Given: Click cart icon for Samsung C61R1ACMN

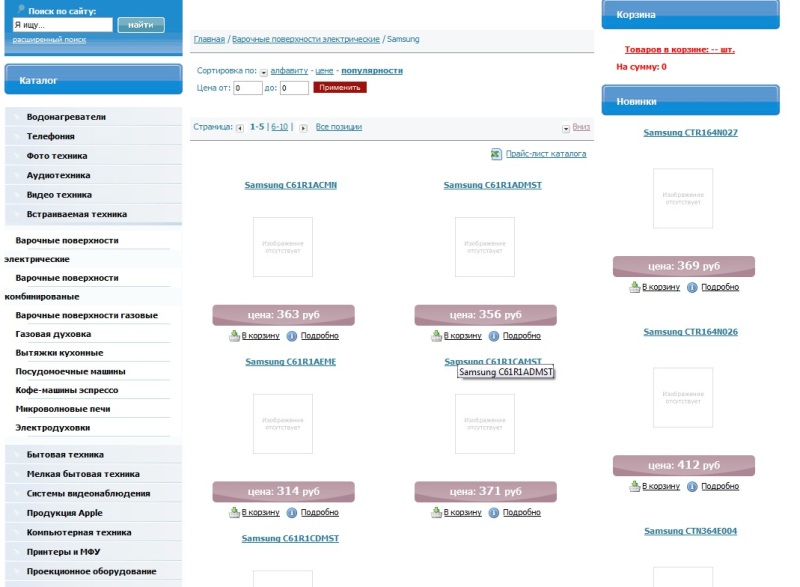Looking at the screenshot, I should 234,336.
